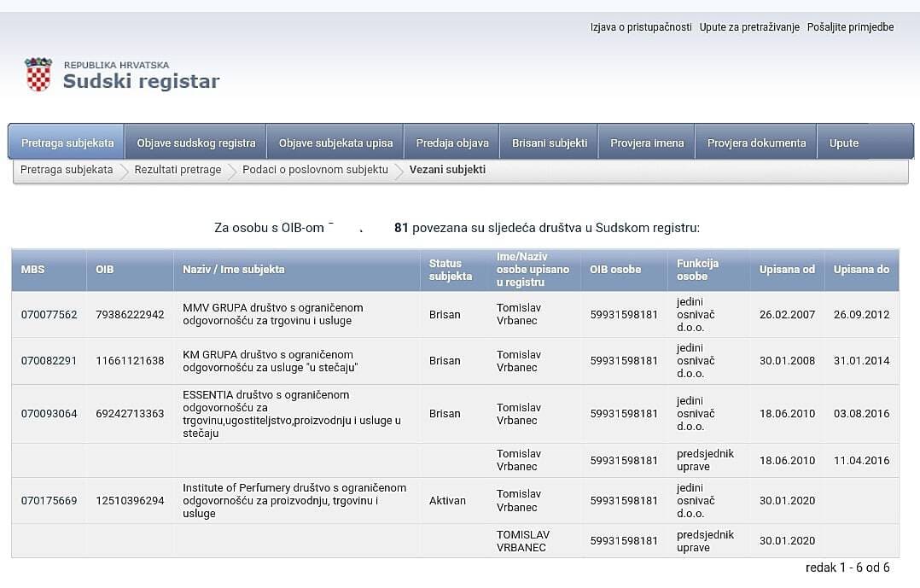Open the Pretraga subjekata tab
The width and height of the screenshot is (920, 588).
(67, 143)
